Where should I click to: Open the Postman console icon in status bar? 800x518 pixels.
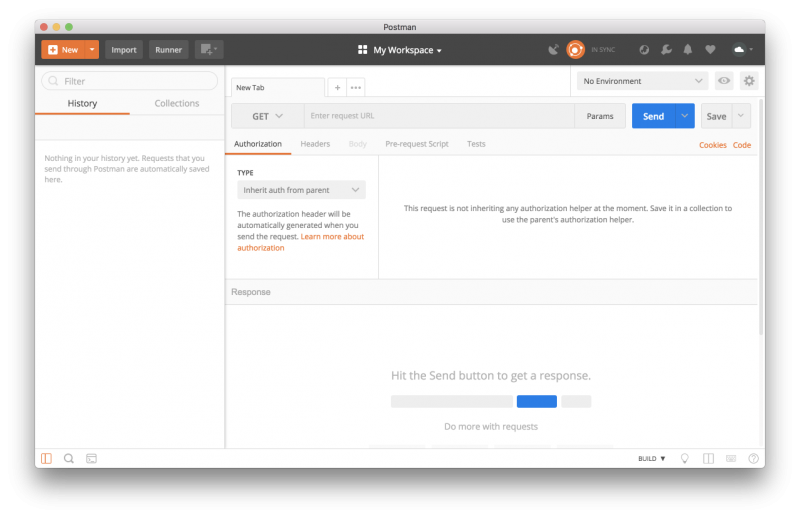click(x=91, y=458)
